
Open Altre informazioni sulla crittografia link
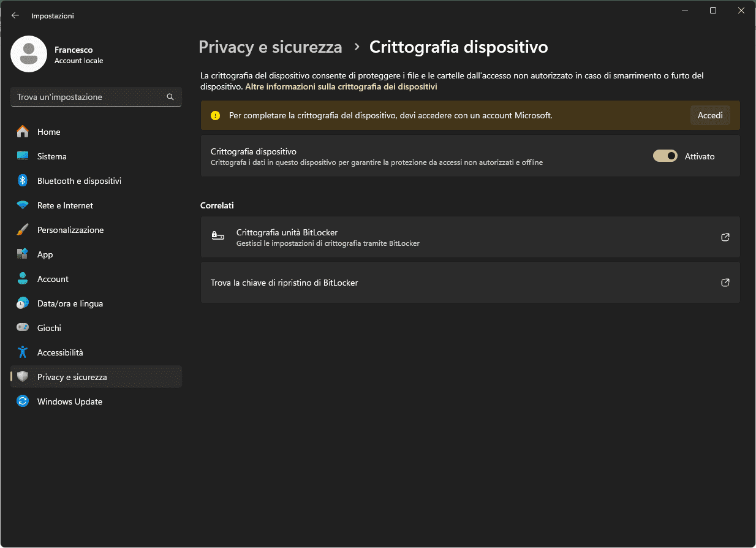pos(341,87)
